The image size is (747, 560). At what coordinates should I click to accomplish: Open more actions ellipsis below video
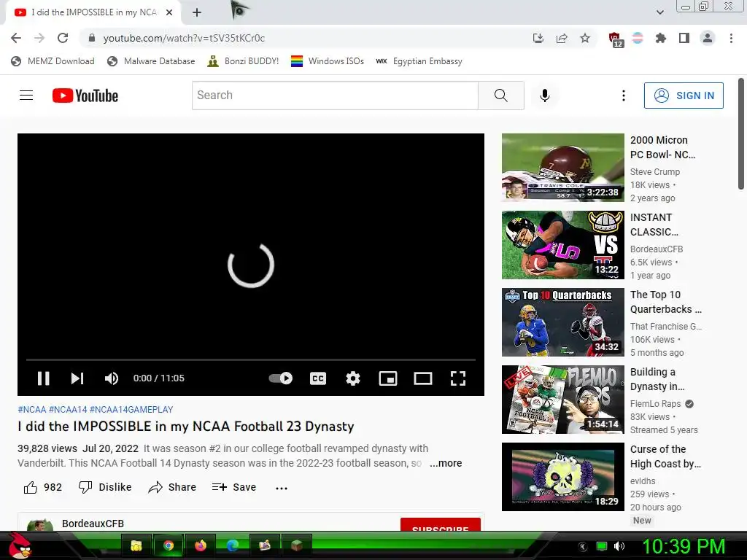282,488
